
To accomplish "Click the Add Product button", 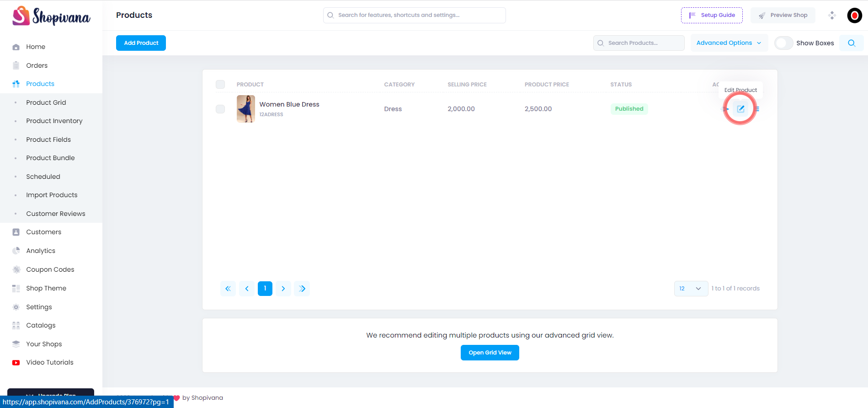I will (141, 43).
